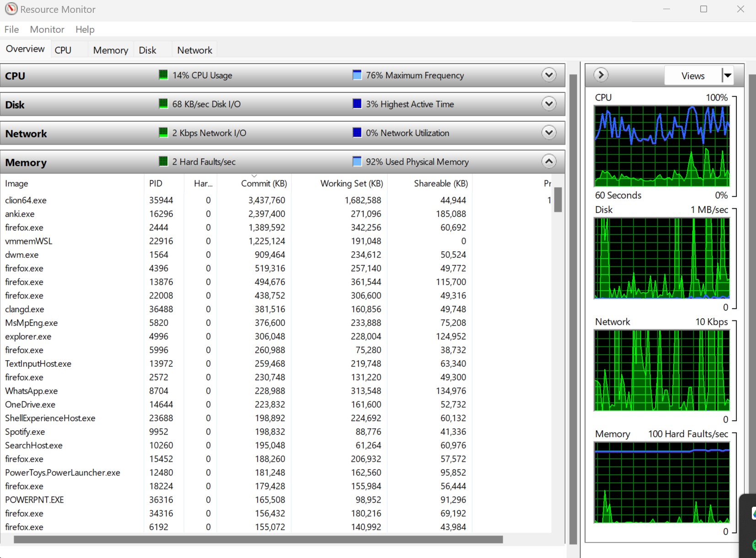Collapse the Memory section
The height and width of the screenshot is (558, 756).
(x=549, y=161)
